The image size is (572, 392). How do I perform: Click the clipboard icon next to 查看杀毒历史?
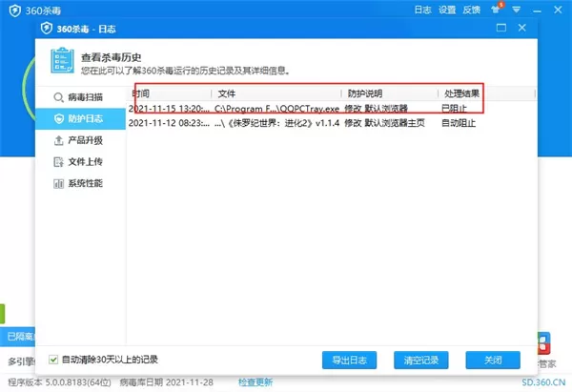62,61
